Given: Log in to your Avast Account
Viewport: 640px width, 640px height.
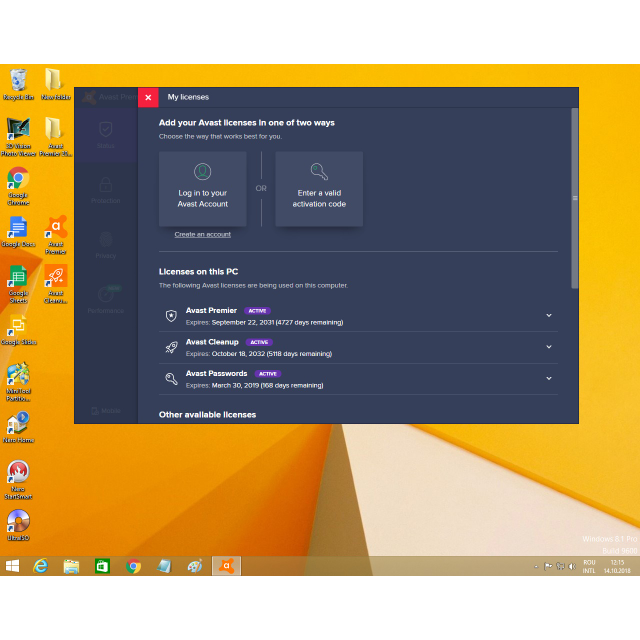Looking at the screenshot, I should pyautogui.click(x=202, y=189).
